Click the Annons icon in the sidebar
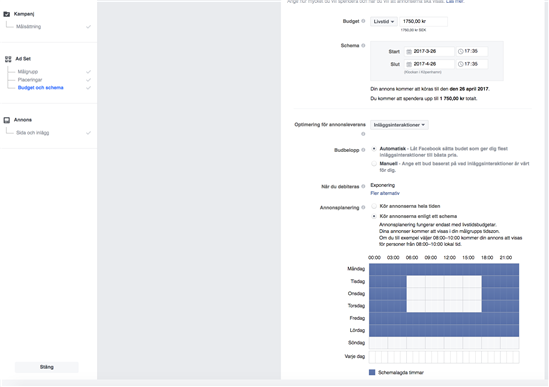Screen dimensions: 549x387 (7, 120)
